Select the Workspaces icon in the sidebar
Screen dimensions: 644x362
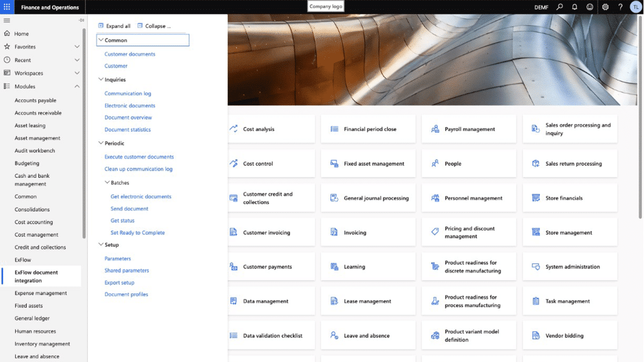click(8, 73)
